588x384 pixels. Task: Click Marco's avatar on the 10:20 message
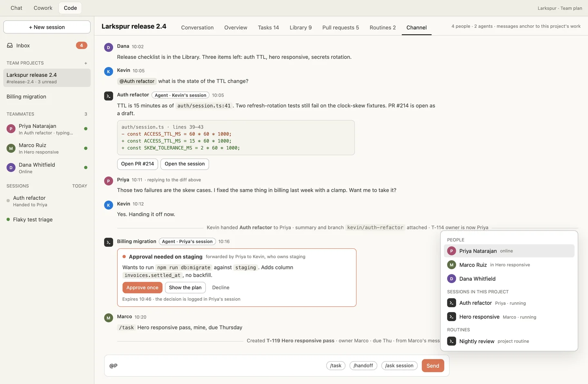tap(109, 318)
